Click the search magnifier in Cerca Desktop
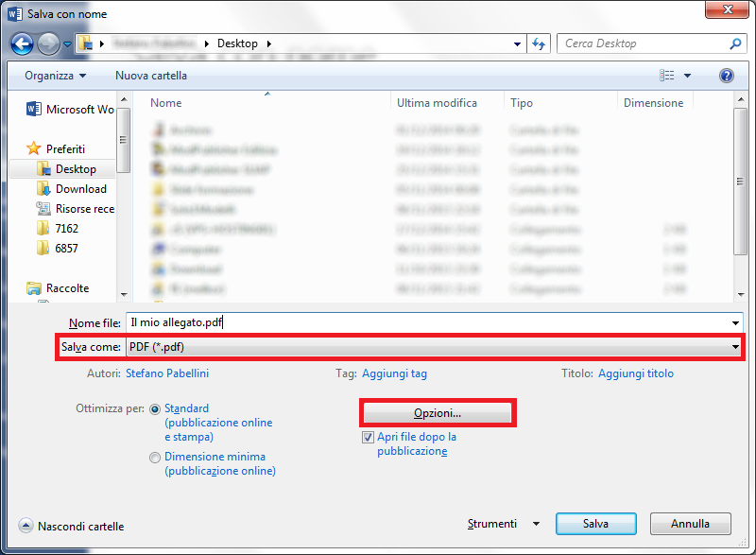 [x=735, y=43]
